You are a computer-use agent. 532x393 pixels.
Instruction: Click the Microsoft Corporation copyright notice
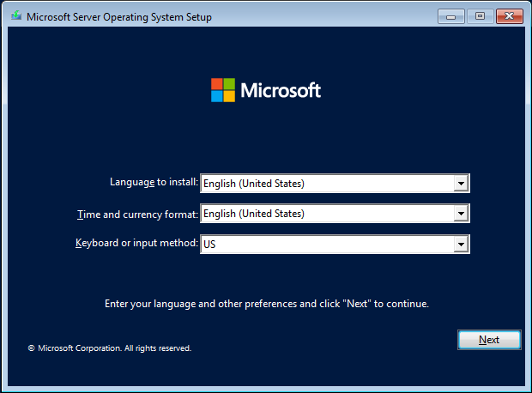[x=114, y=348]
